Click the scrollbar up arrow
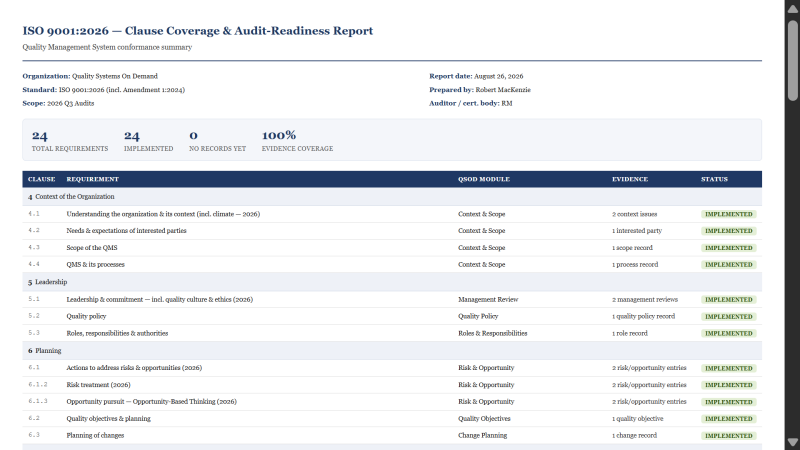Screen dimensions: 800x450 point(792,9)
